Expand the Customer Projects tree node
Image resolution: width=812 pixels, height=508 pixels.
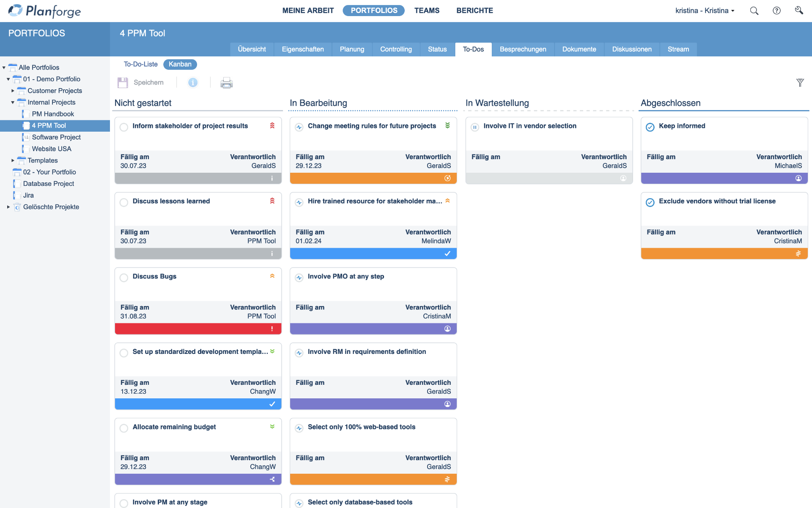12,91
